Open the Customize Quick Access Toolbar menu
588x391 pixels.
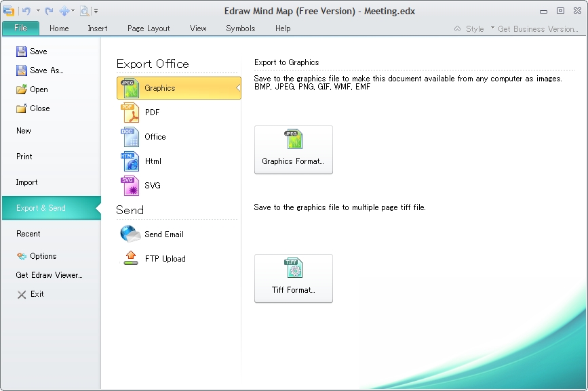point(96,11)
